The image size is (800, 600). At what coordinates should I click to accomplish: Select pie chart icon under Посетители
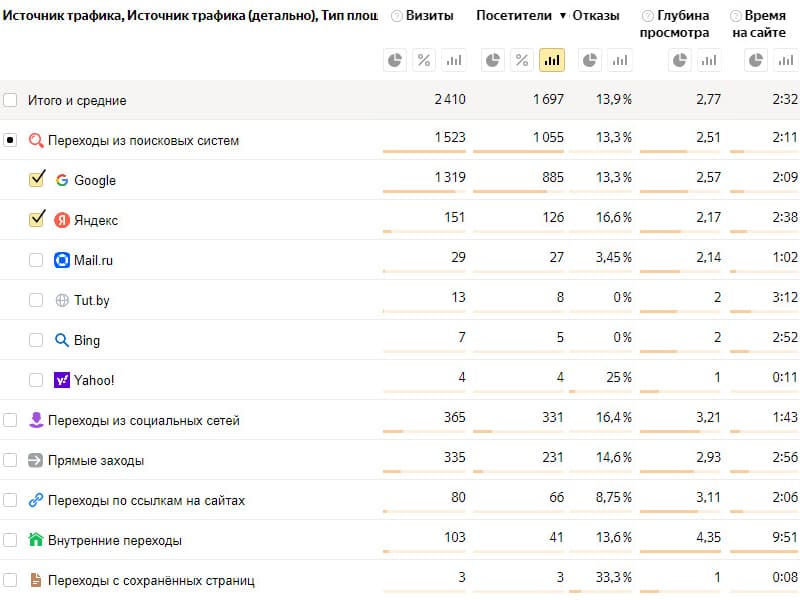(493, 61)
